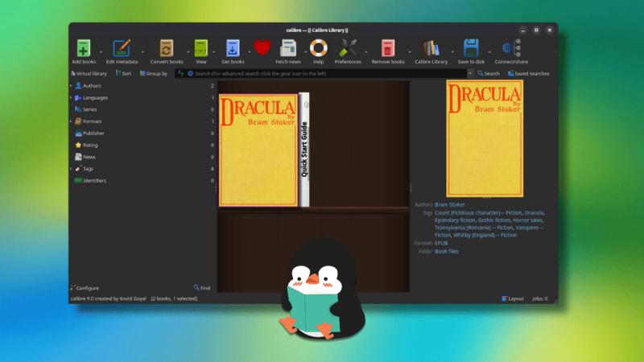Open the Add books dropdown arrow

(101, 52)
